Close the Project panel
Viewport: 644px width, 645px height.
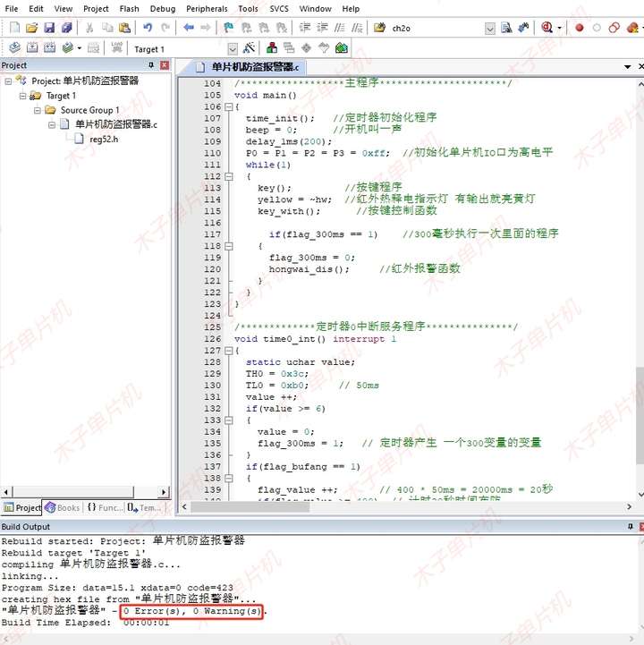coord(165,65)
